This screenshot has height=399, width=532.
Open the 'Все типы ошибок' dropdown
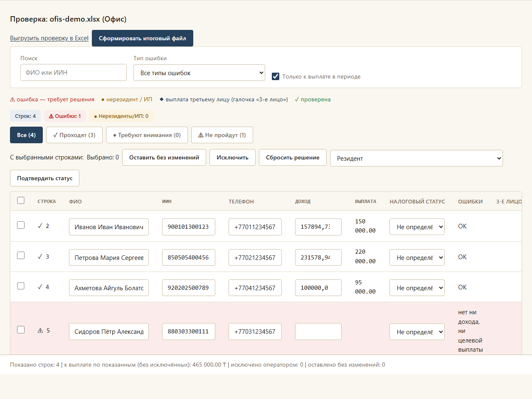pyautogui.click(x=199, y=73)
